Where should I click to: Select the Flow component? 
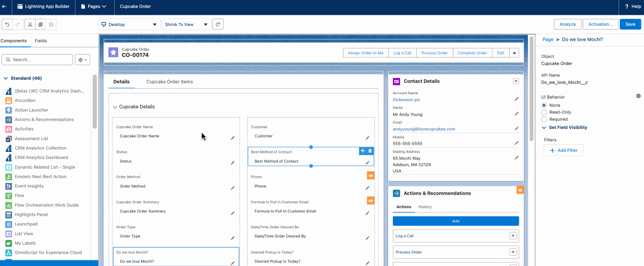pyautogui.click(x=19, y=196)
